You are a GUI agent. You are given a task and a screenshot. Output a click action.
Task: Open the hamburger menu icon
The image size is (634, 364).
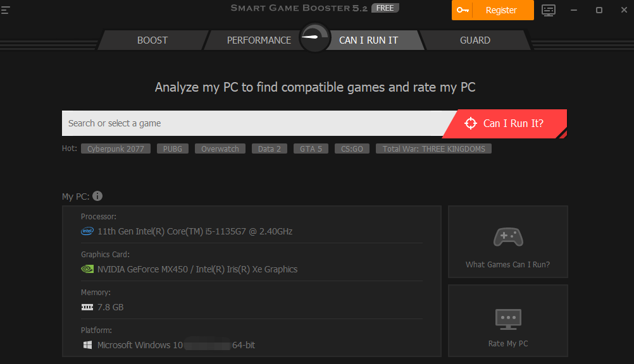tap(5, 10)
